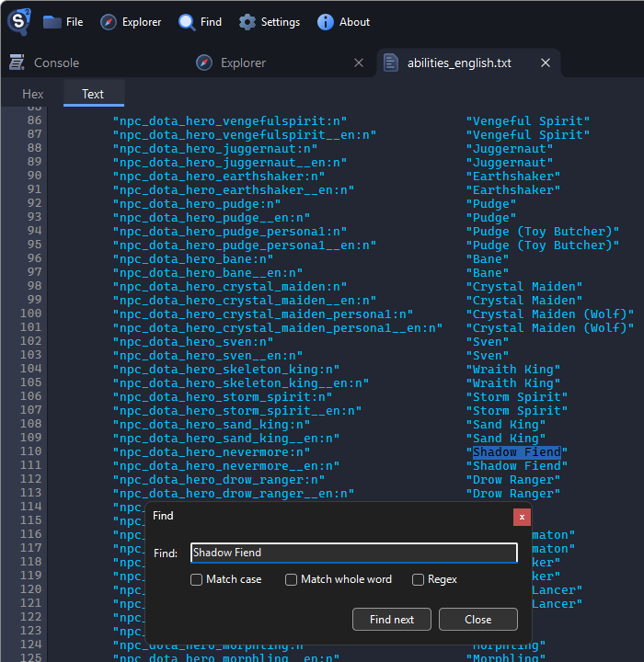Screen dimensions: 644x662
Task: Click the Source 2 Viewer logo icon
Action: [x=19, y=21]
